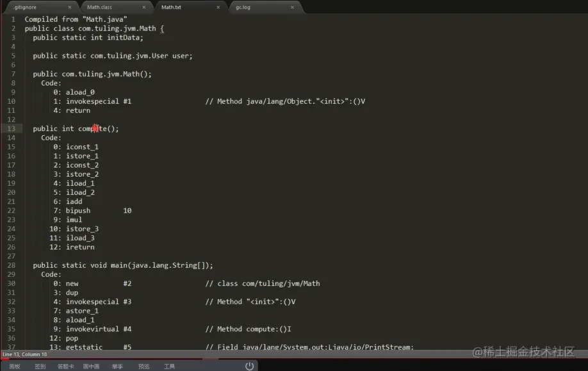588x371 pixels.
Task: Click 'public static void main(java.lang.String[]);' line
Action: click(122, 265)
